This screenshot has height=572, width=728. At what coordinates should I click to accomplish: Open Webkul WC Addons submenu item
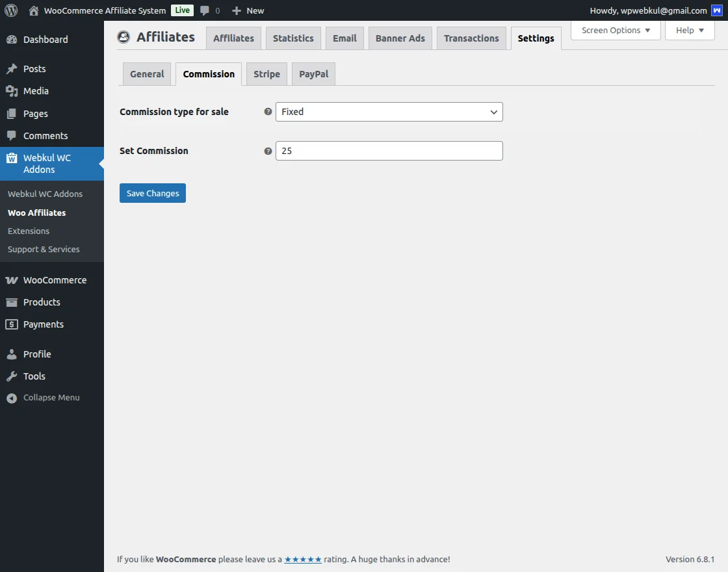click(x=45, y=194)
